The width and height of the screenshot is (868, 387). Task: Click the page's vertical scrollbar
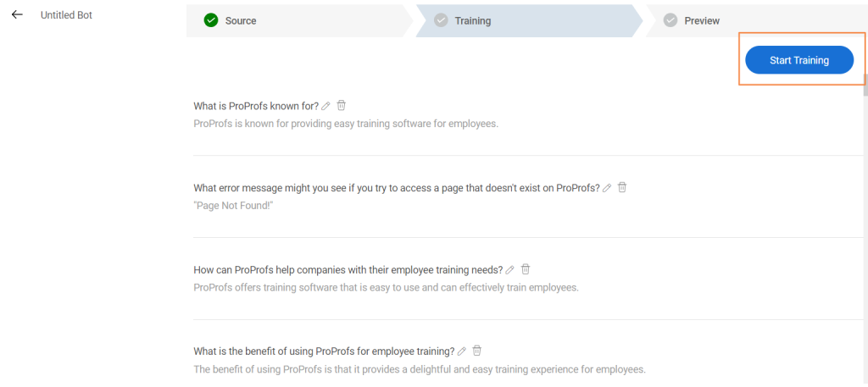point(865,85)
